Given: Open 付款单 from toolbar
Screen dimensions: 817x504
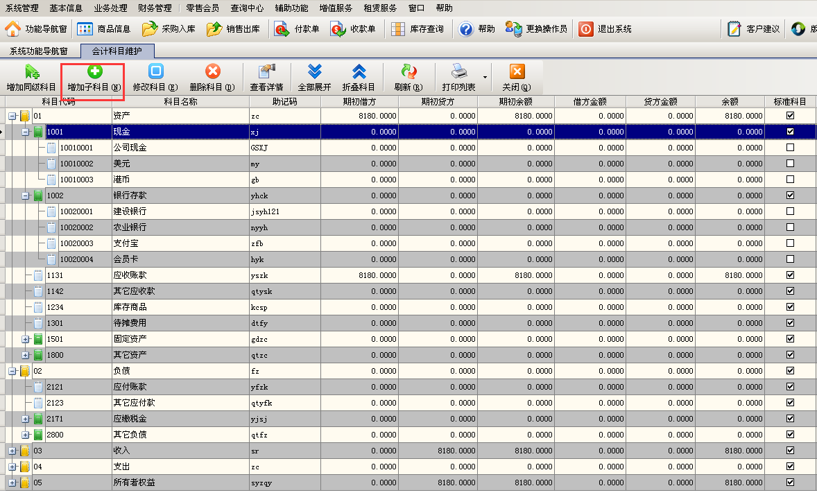Looking at the screenshot, I should click(x=296, y=28).
